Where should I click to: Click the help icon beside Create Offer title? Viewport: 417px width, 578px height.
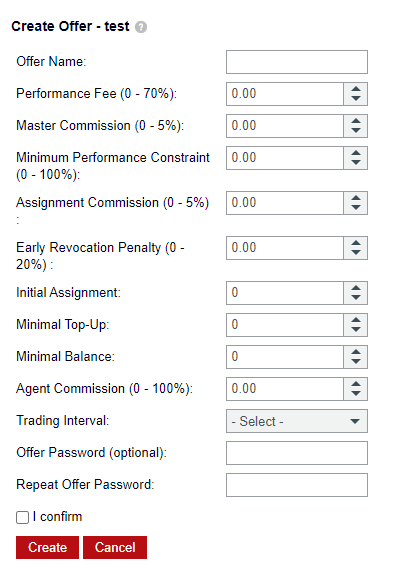coord(141,27)
